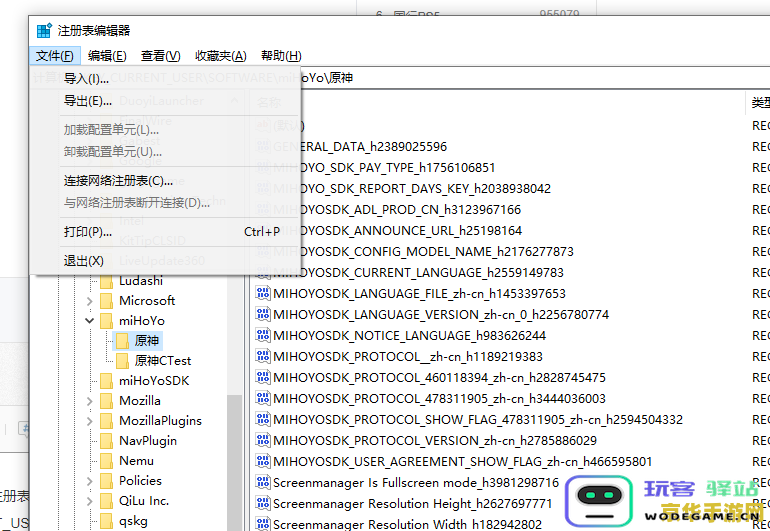Select the Nemu tree item label

pos(137,461)
